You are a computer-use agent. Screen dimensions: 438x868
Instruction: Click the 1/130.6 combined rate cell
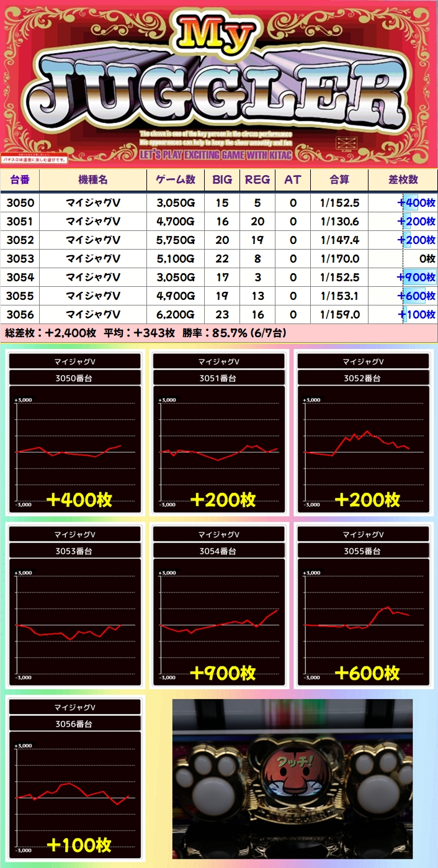pos(339,222)
